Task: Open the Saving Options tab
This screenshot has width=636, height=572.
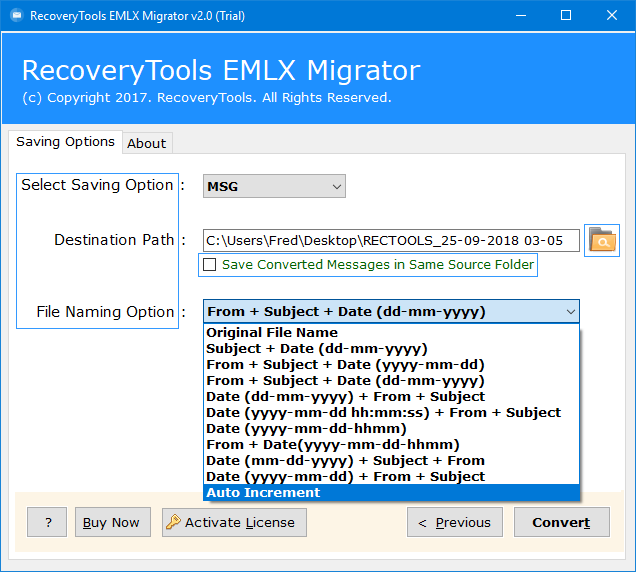Action: tap(65, 142)
